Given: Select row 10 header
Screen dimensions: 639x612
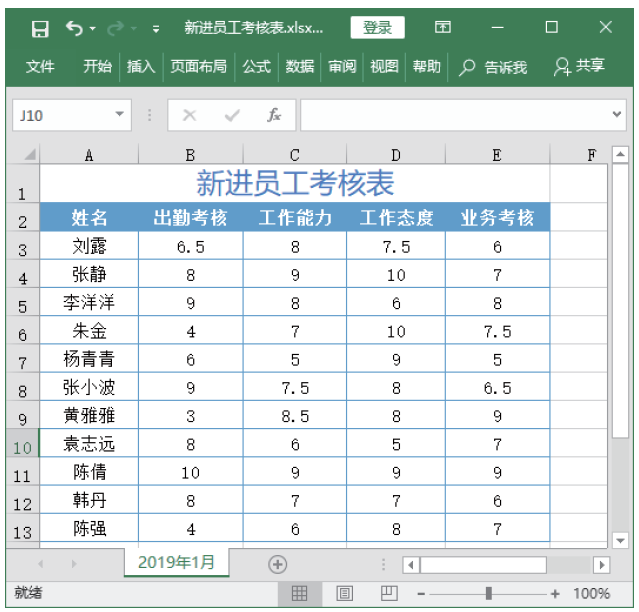Looking at the screenshot, I should [x=22, y=444].
